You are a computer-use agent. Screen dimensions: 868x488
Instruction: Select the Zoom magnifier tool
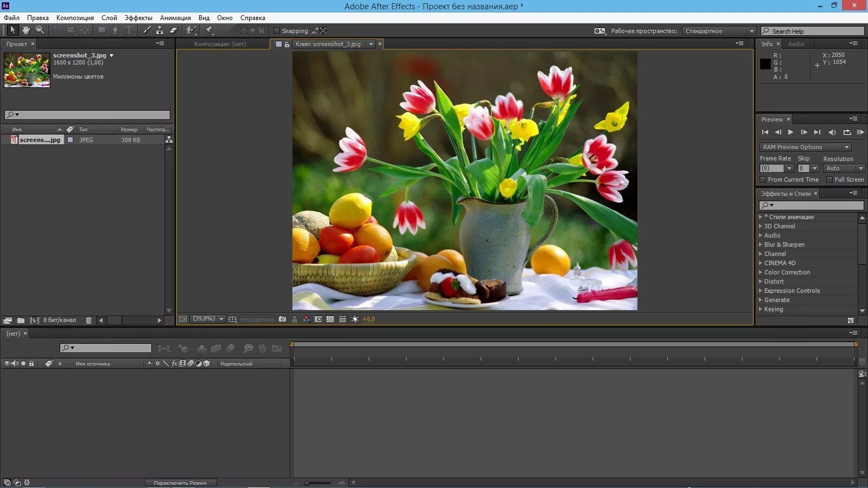tap(40, 30)
